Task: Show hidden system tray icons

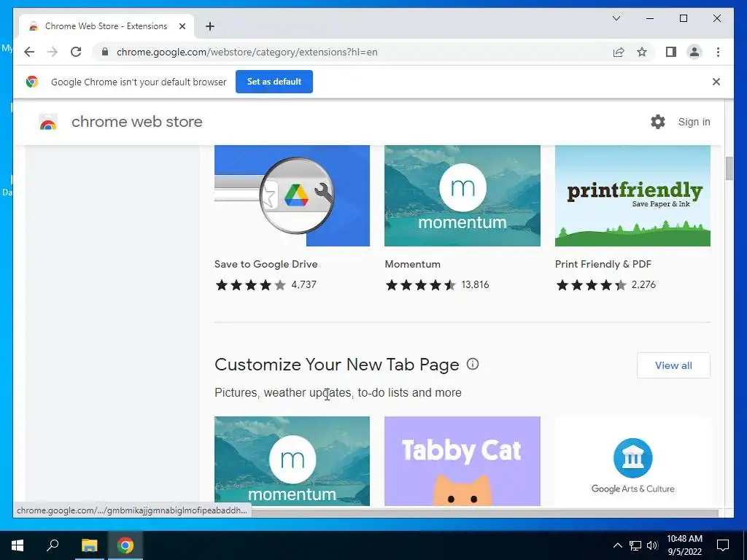Action: click(617, 545)
